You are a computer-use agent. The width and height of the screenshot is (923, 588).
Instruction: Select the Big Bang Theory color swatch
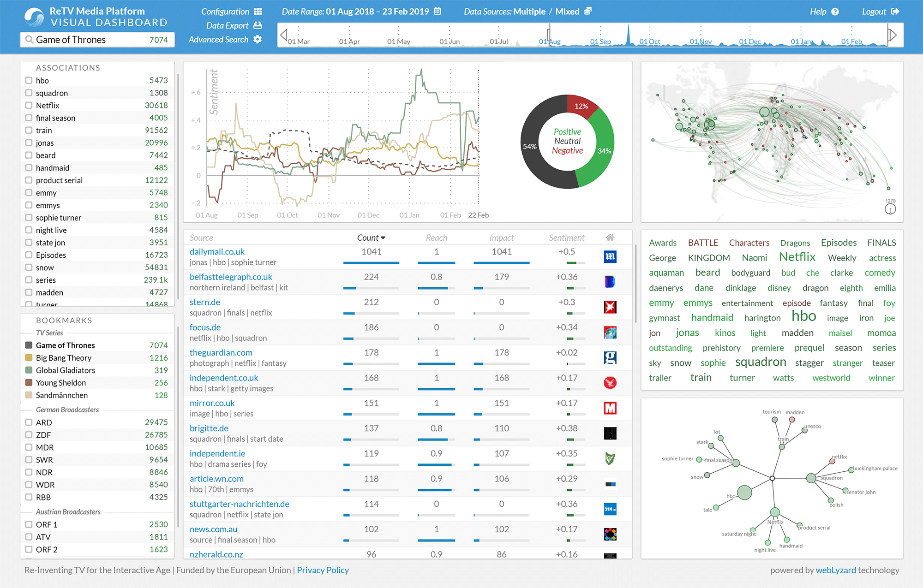(29, 357)
